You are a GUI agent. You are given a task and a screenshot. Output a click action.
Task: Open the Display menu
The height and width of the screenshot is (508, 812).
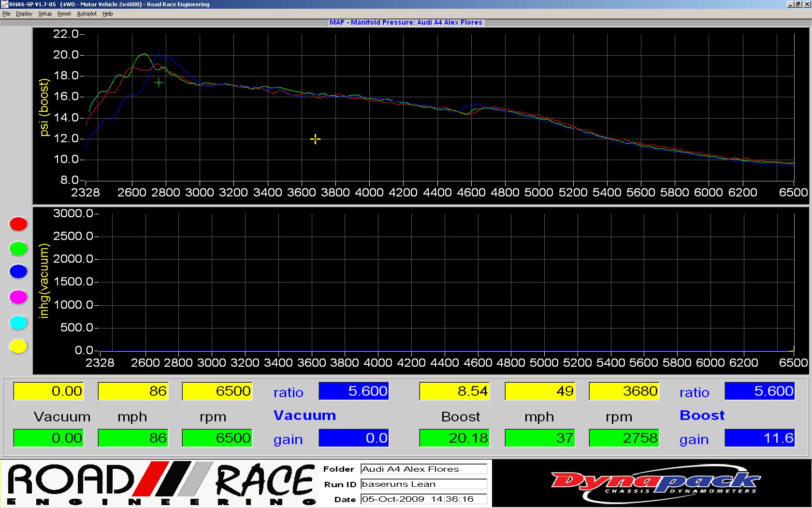tap(24, 14)
